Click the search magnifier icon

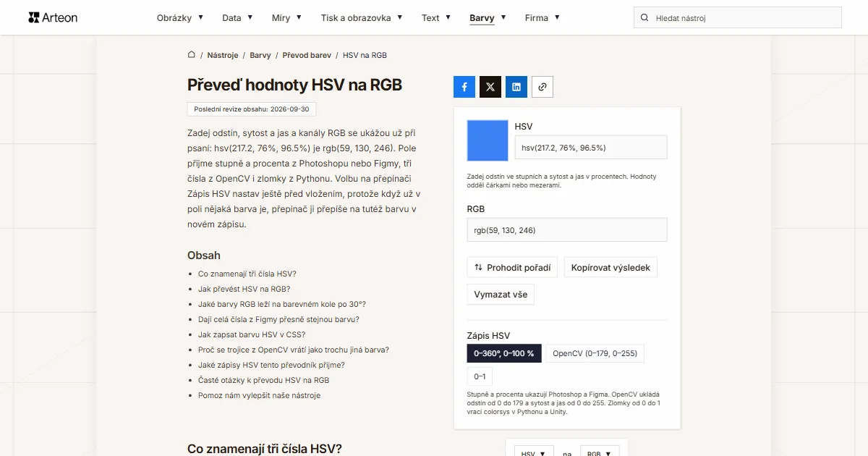(644, 17)
